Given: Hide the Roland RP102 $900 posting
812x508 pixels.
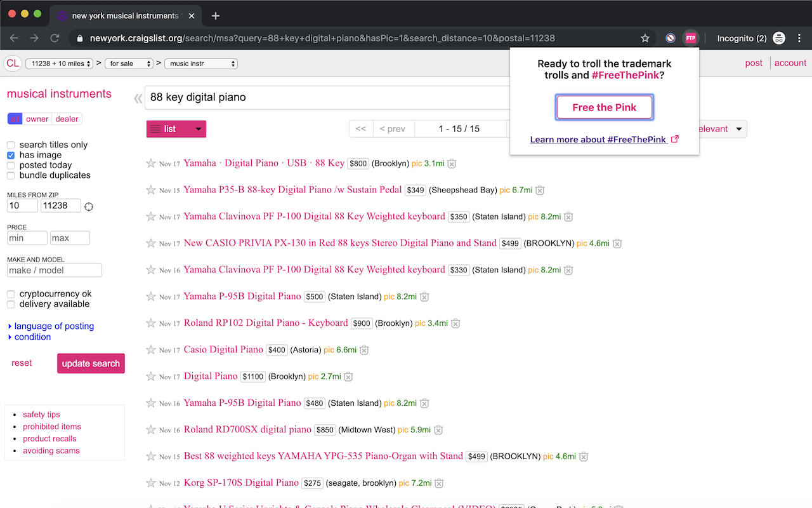Looking at the screenshot, I should coord(455,324).
